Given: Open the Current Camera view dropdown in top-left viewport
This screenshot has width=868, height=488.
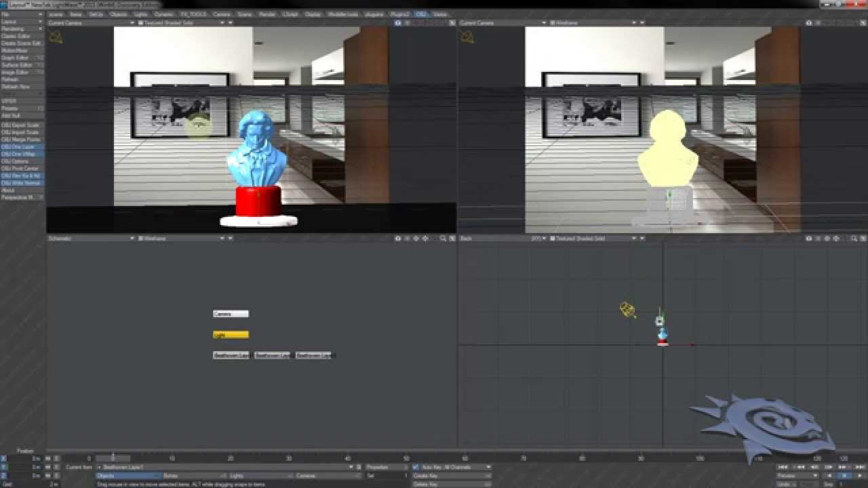Looking at the screenshot, I should [x=90, y=23].
